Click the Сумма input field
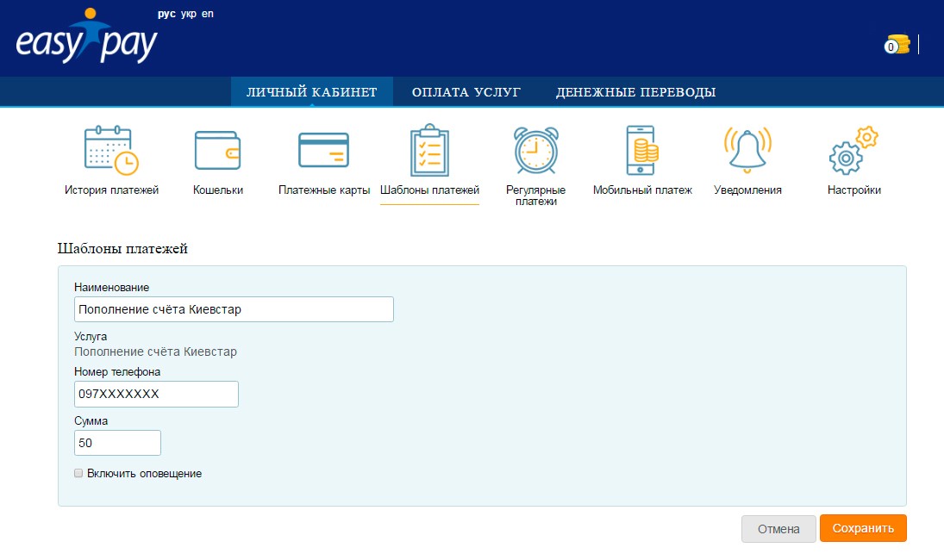 [117, 443]
